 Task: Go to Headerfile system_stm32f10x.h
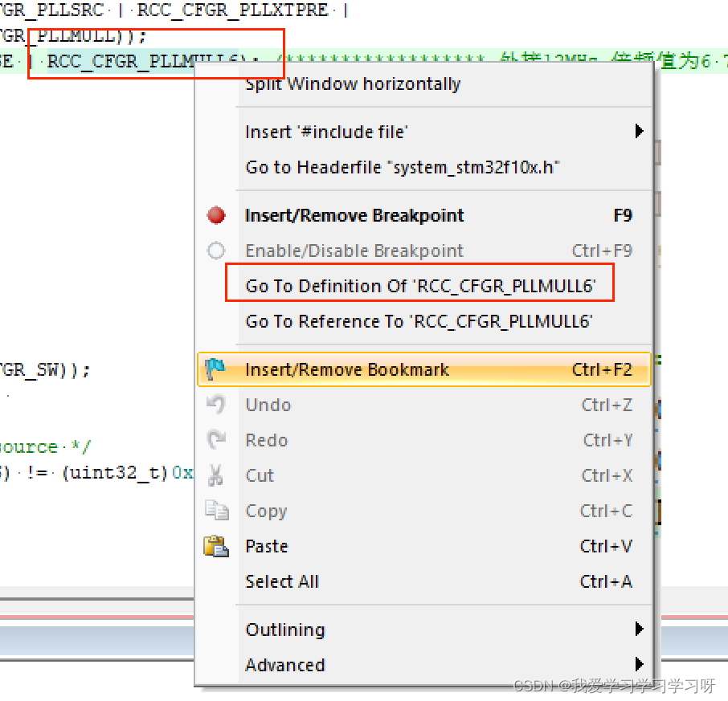423,167
